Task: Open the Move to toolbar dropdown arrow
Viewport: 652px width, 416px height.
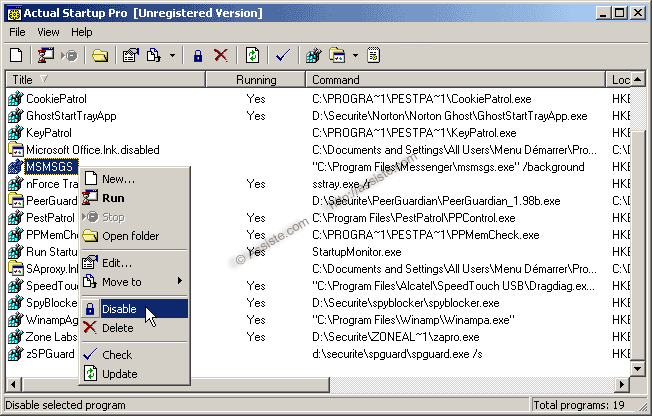Action: (x=172, y=55)
